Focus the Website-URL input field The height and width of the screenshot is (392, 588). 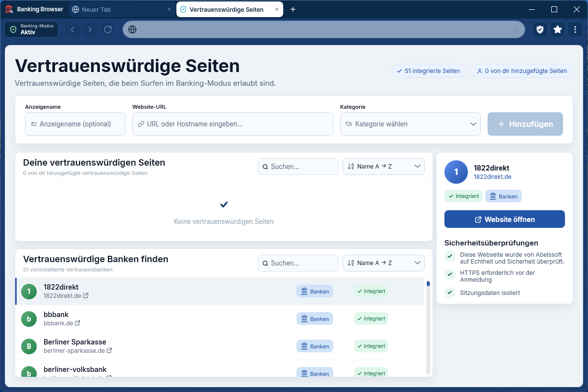(x=233, y=124)
